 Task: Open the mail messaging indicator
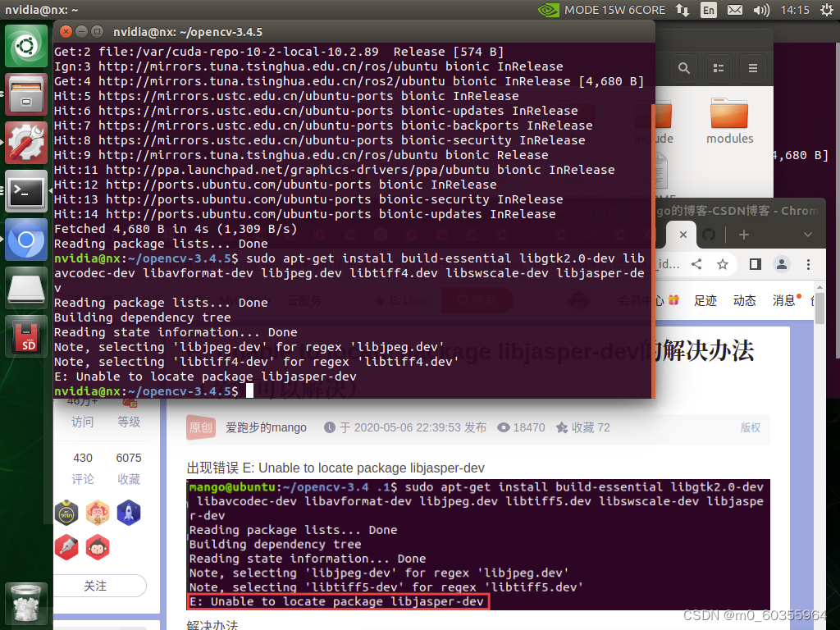pyautogui.click(x=735, y=10)
